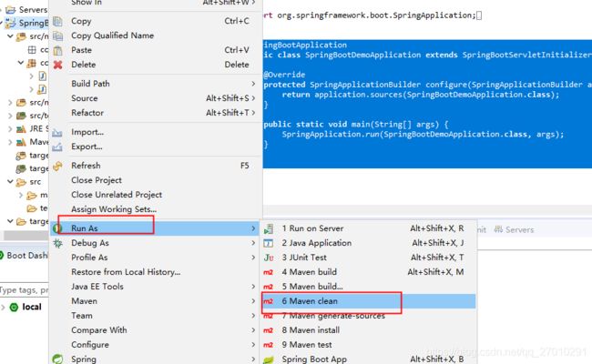The image size is (592, 364).
Task: Open the Java EE Tools submenu arrow
Action: pos(253,287)
